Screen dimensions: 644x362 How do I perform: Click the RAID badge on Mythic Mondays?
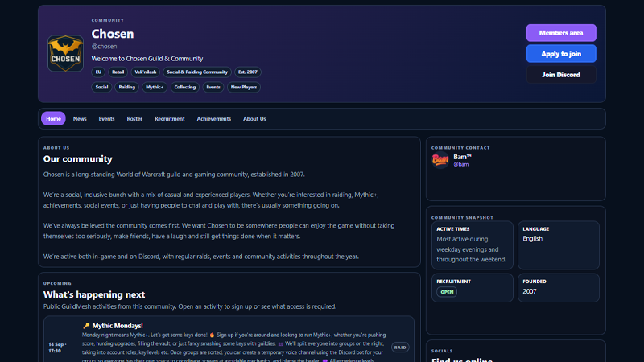click(x=400, y=348)
